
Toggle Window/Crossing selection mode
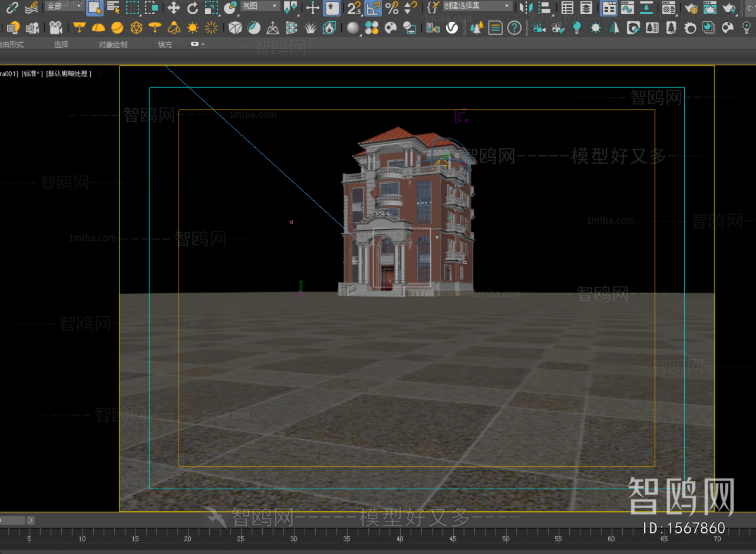[x=151, y=7]
